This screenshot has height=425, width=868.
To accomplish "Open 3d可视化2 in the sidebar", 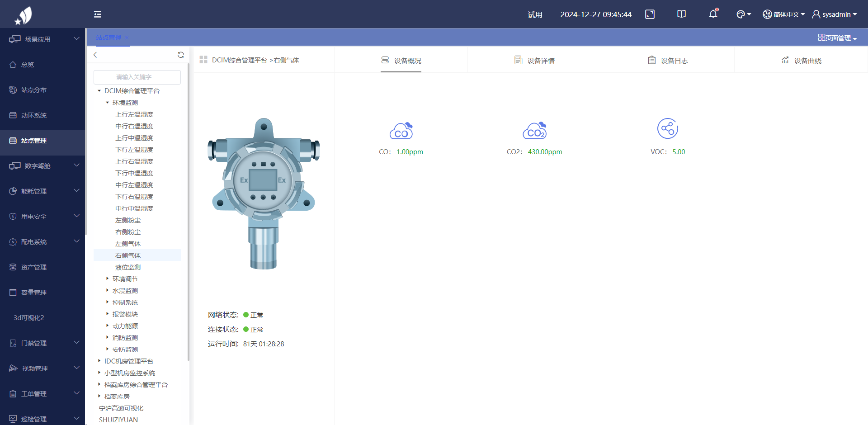I will pyautogui.click(x=42, y=318).
